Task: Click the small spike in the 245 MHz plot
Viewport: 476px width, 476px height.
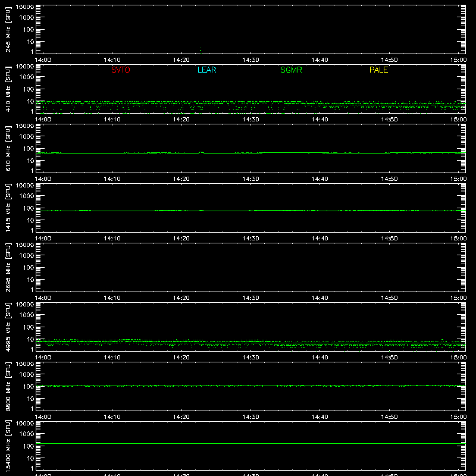Action: pyautogui.click(x=201, y=50)
